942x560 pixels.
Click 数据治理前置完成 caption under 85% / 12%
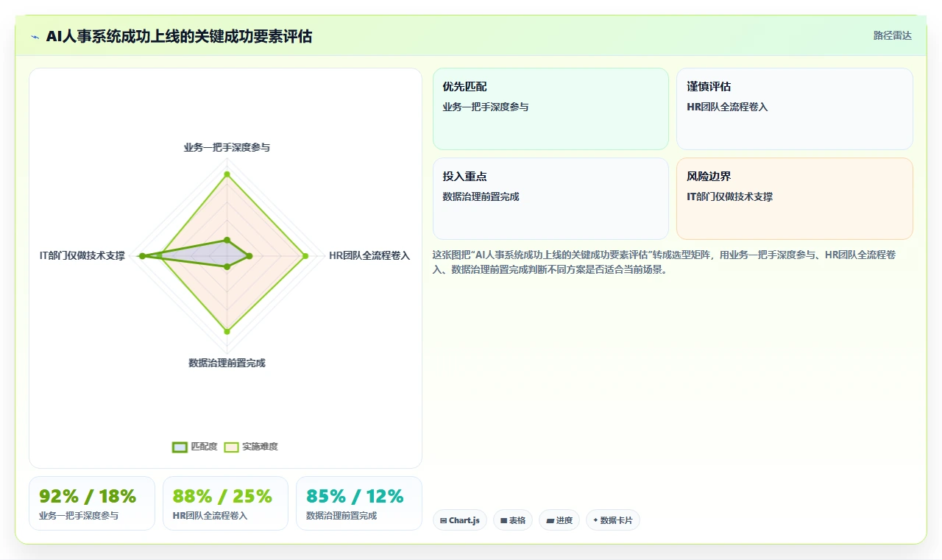click(x=341, y=516)
